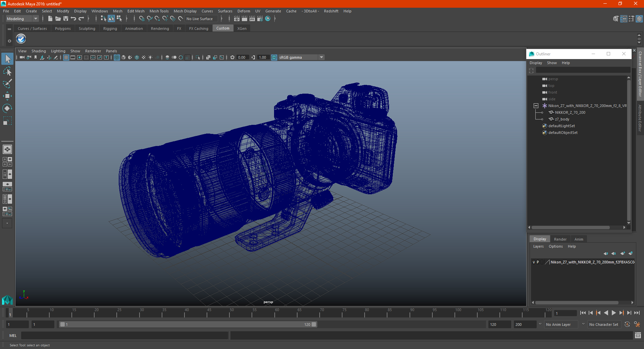Toggle layer visibility V box
This screenshot has height=349, width=644.
tap(534, 262)
